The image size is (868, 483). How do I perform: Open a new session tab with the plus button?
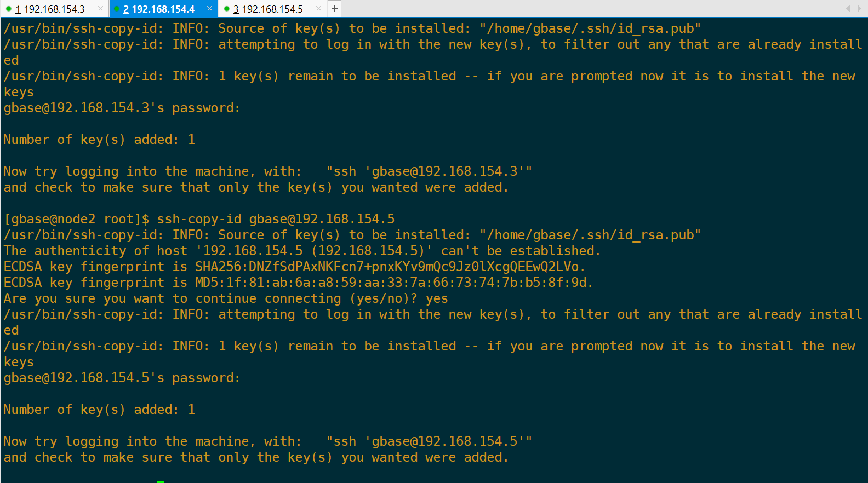click(x=335, y=9)
